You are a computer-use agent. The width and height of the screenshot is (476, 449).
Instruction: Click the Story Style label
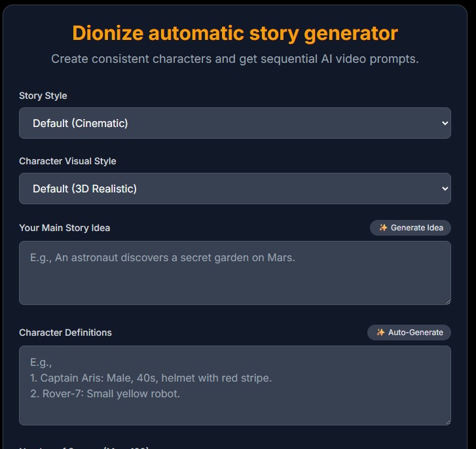coord(43,96)
